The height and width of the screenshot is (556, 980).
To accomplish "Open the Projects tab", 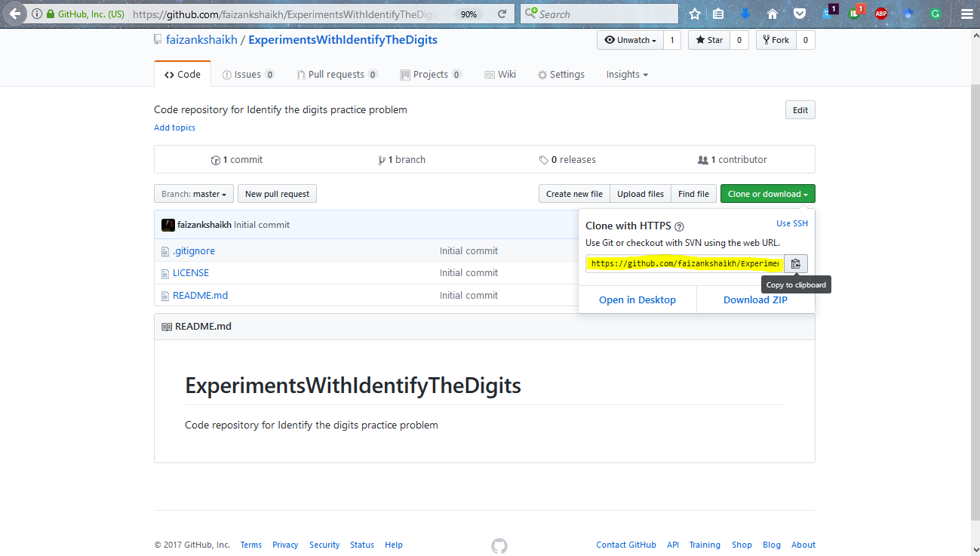I will [431, 75].
